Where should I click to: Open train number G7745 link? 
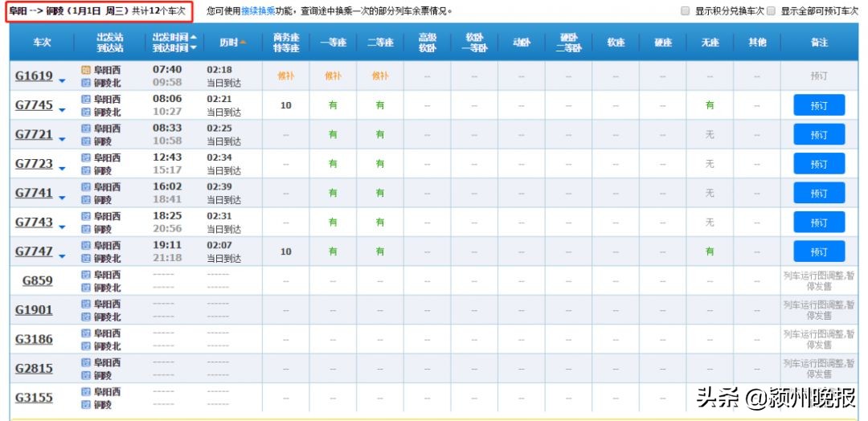(34, 105)
